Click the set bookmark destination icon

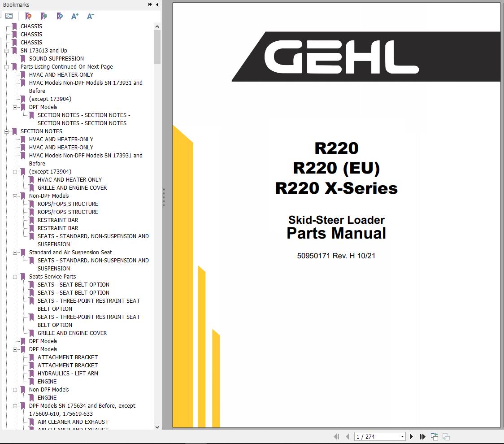[x=60, y=16]
